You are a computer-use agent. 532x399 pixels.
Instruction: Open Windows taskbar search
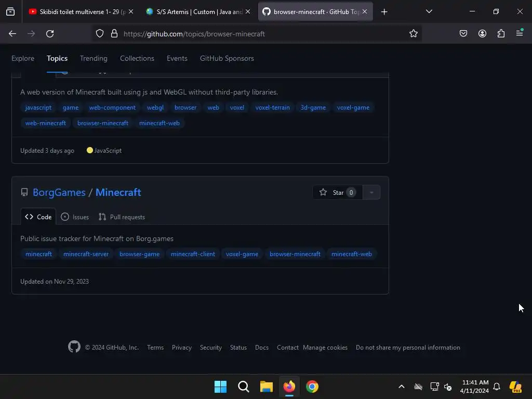pyautogui.click(x=243, y=387)
